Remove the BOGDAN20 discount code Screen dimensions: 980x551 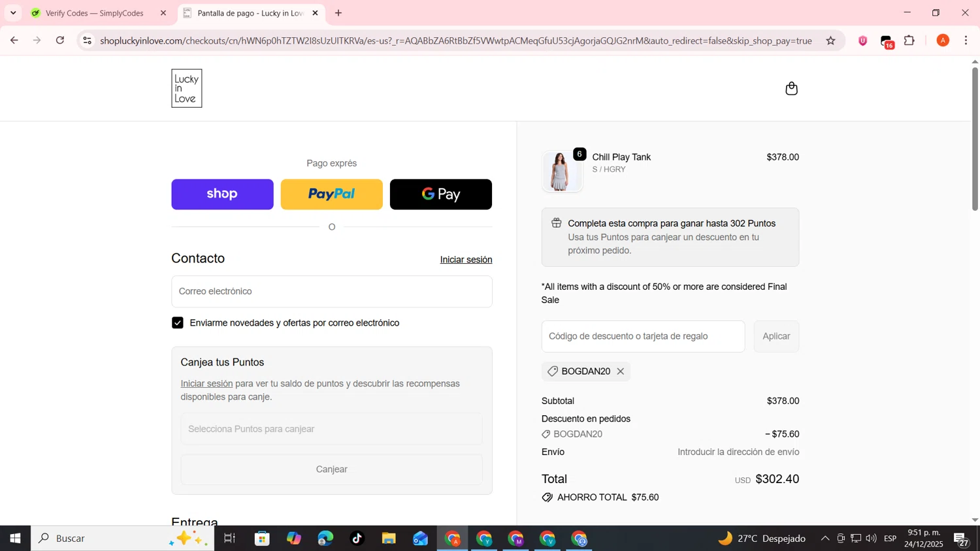(x=621, y=371)
